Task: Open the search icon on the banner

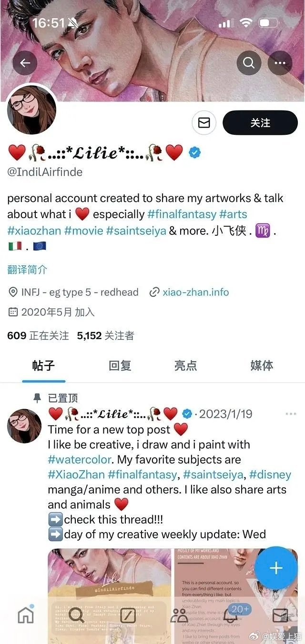Action: click(x=249, y=62)
